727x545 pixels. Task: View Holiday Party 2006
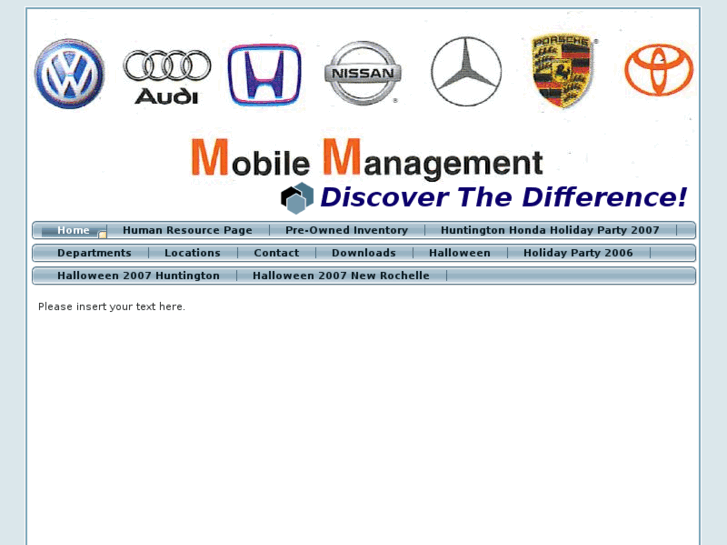click(578, 253)
